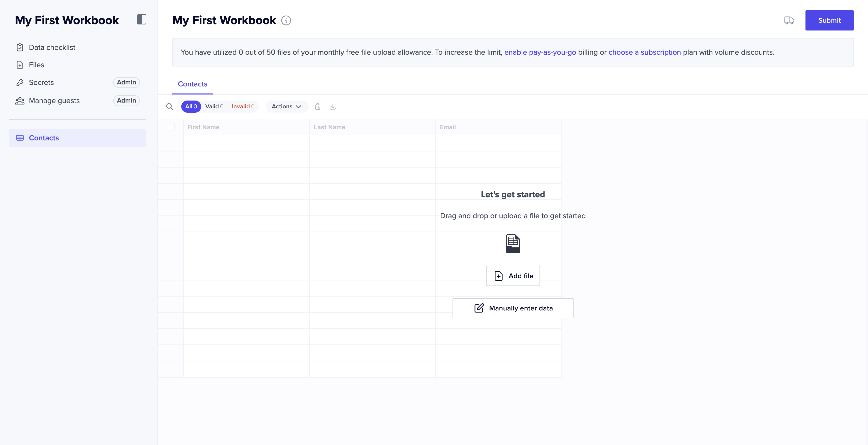Click the truck icon beside Submit
The image size is (868, 445).
pyautogui.click(x=789, y=21)
